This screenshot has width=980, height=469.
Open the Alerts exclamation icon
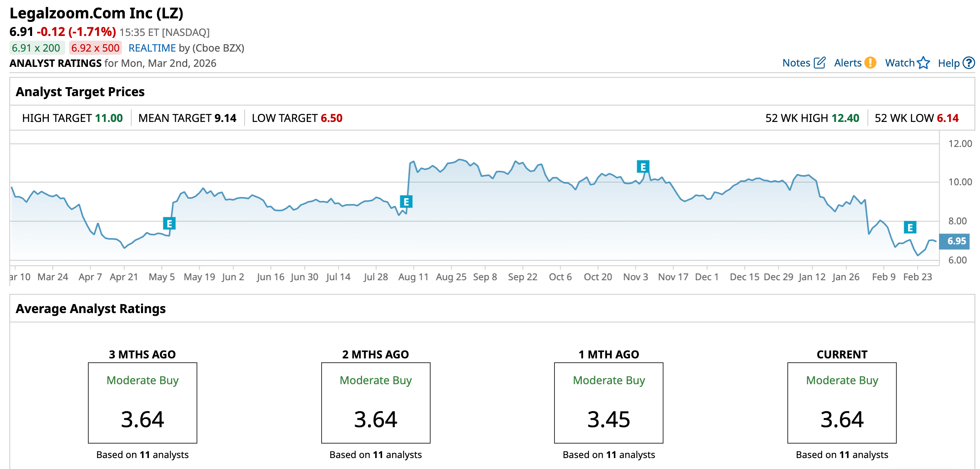pyautogui.click(x=870, y=63)
